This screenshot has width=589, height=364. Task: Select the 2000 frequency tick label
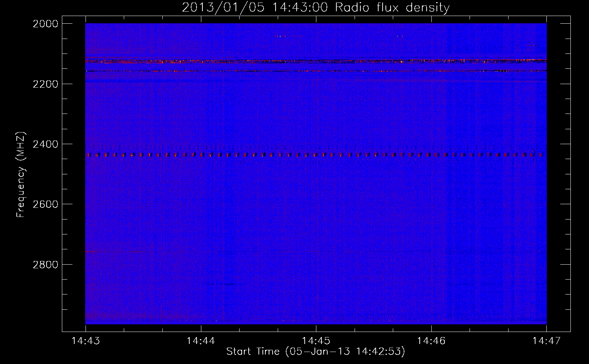click(x=46, y=24)
